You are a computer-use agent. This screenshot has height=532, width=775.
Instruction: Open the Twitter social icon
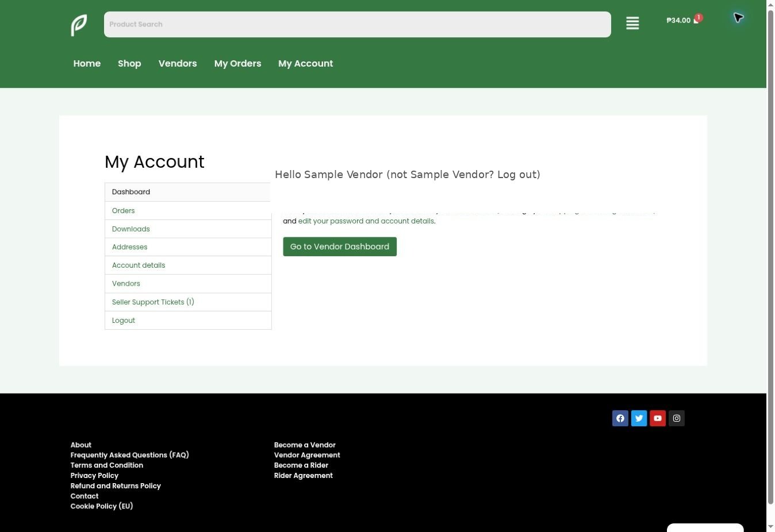[639, 418]
